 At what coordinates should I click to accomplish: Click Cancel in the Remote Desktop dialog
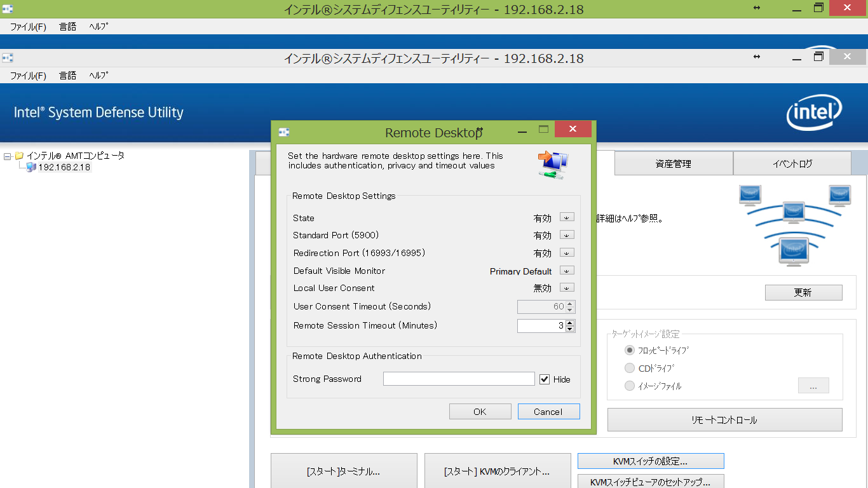tap(548, 412)
